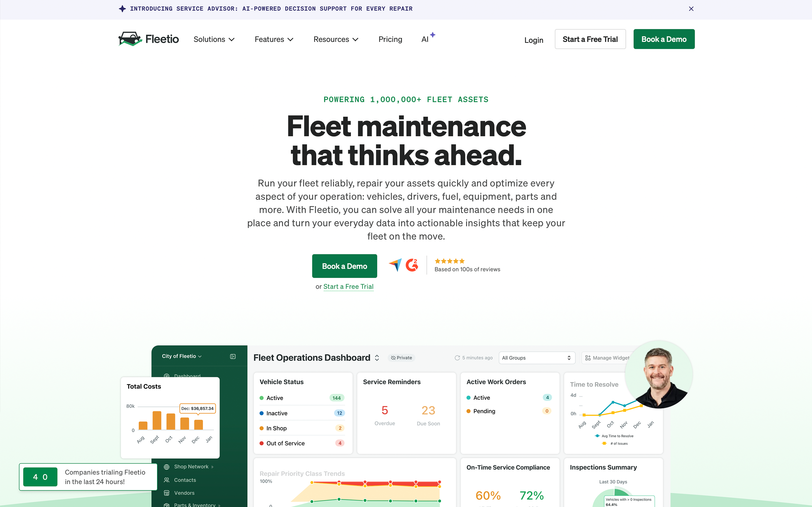Select Pricing in the top navigation
812x507 pixels.
click(390, 39)
